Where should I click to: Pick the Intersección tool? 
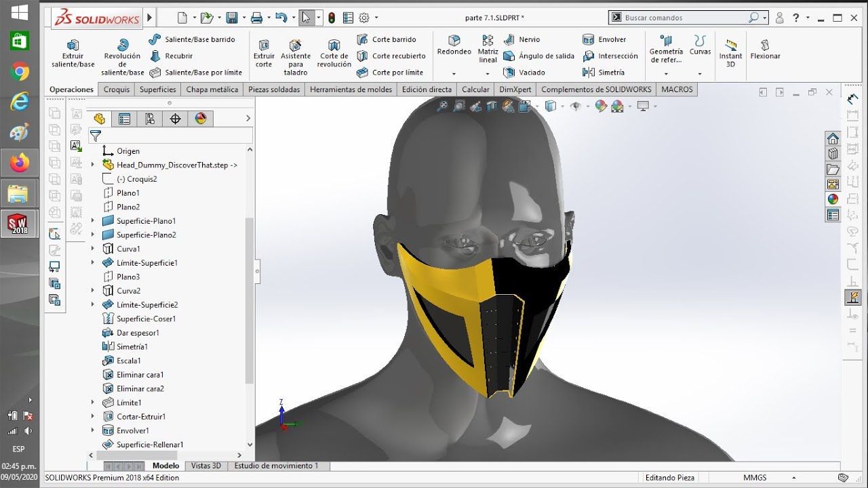pyautogui.click(x=610, y=56)
